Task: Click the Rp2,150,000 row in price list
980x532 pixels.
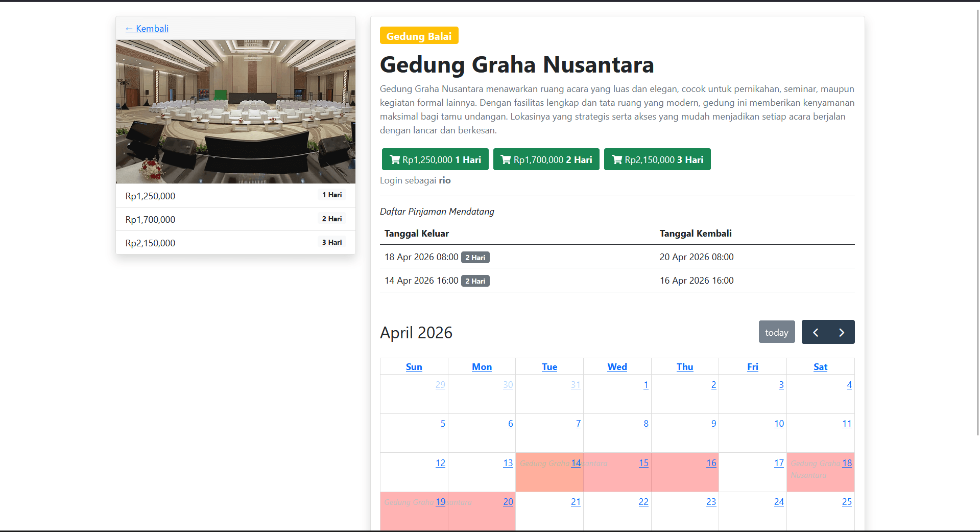Action: click(235, 243)
